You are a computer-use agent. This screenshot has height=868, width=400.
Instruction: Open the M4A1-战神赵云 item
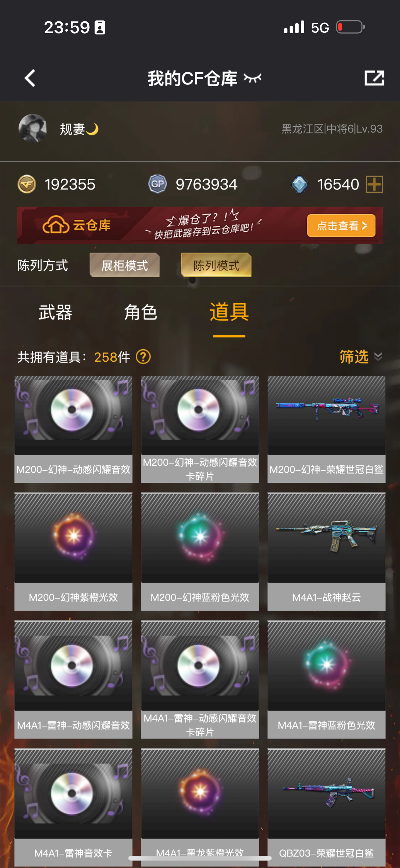pyautogui.click(x=327, y=552)
